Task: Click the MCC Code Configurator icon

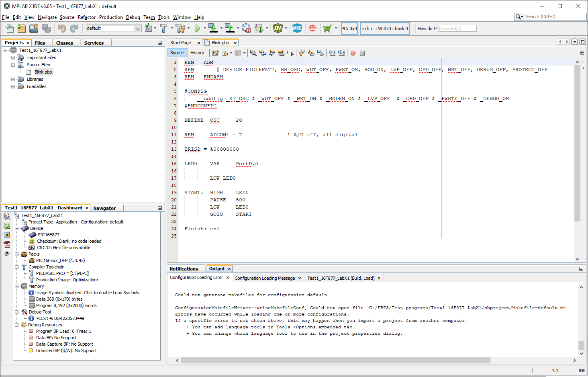Action: pos(297,28)
